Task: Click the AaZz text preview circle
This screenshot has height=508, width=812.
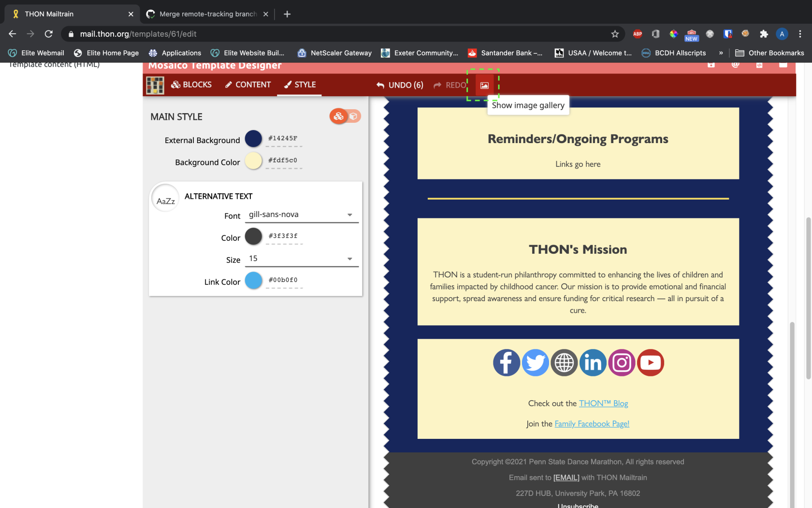Action: click(x=165, y=198)
